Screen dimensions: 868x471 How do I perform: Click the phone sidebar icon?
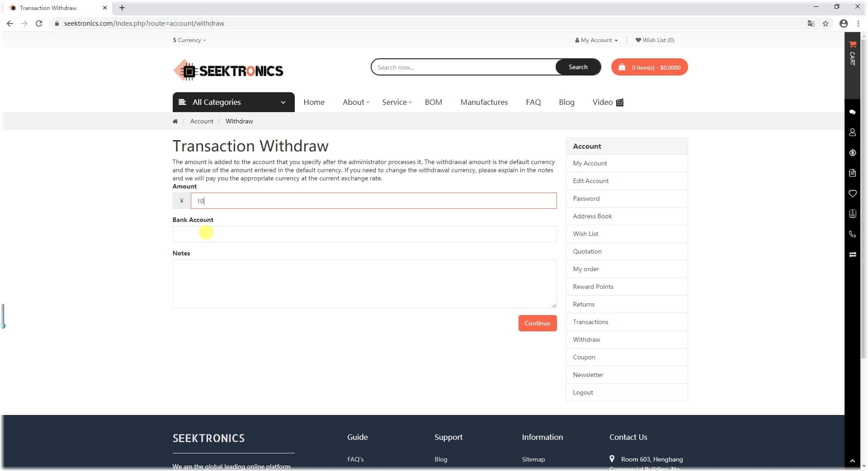coord(852,234)
